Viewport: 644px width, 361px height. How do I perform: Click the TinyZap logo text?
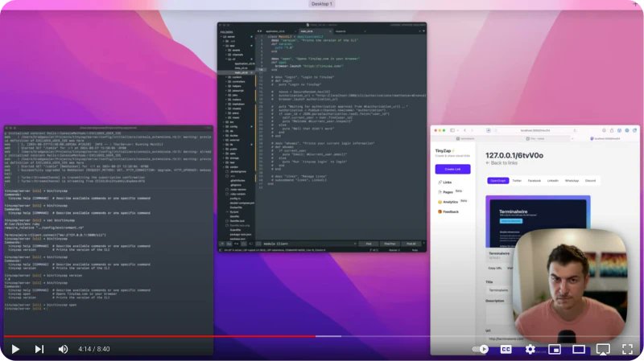point(444,151)
